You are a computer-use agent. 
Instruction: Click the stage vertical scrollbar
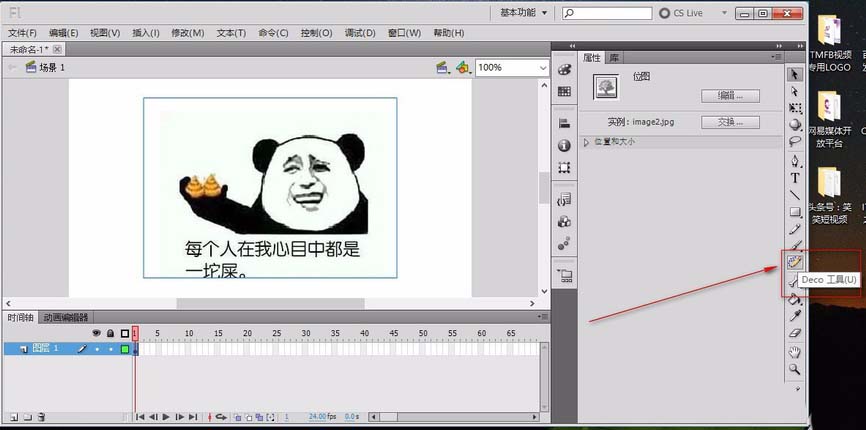tap(544, 188)
